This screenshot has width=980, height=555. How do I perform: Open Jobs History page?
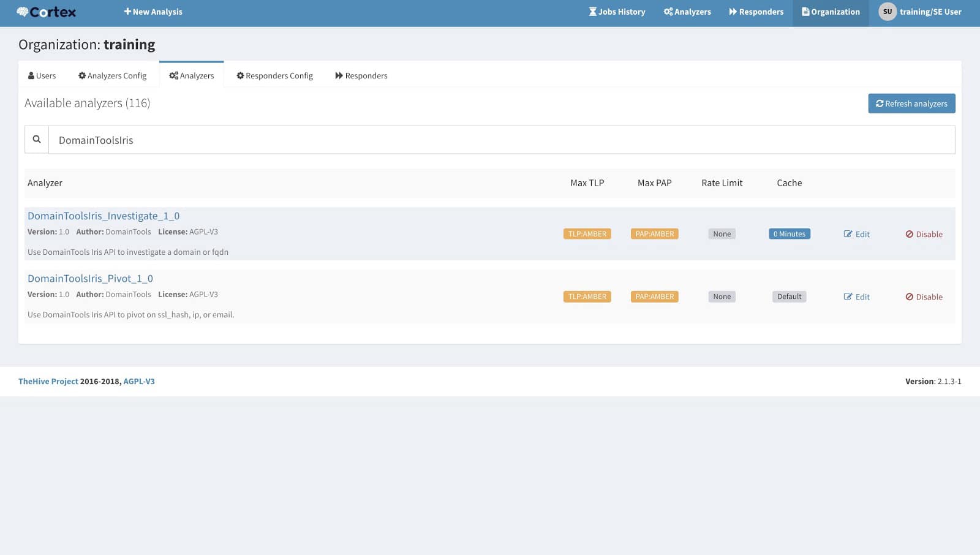pyautogui.click(x=617, y=12)
